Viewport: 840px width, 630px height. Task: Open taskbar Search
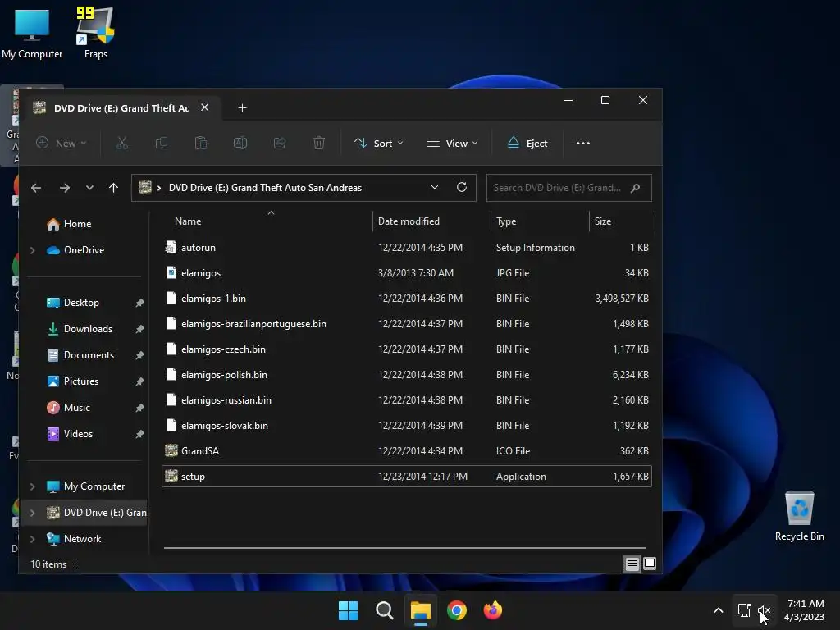coord(385,610)
